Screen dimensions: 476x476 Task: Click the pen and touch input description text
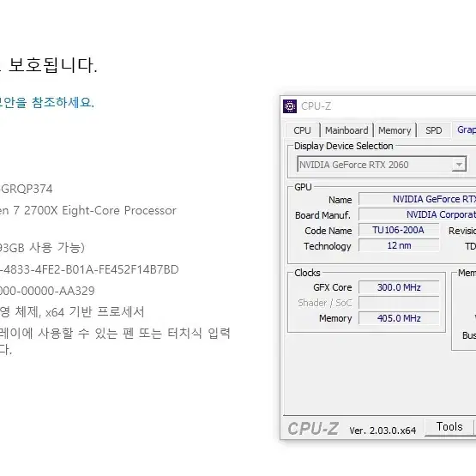[115, 341]
